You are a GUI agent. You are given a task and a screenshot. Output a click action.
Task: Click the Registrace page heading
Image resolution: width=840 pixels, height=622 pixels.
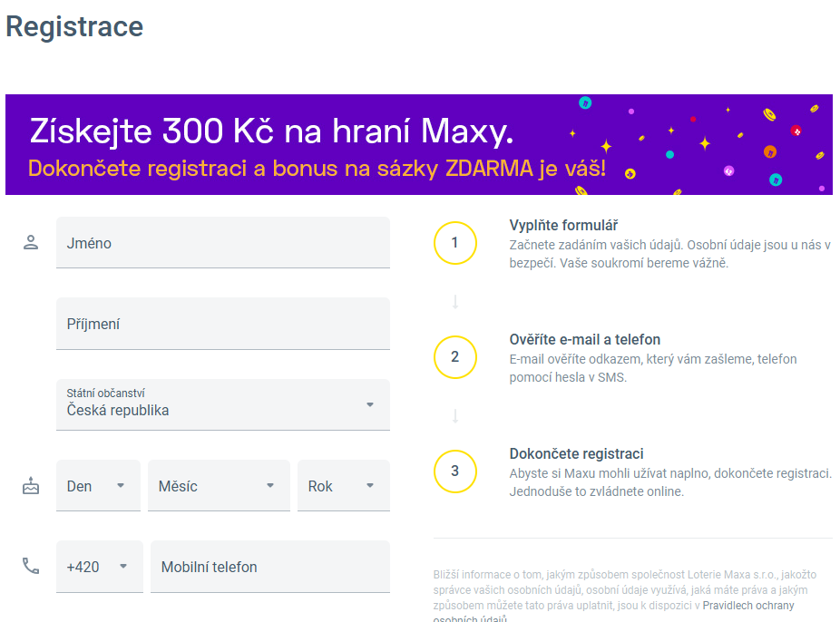tap(74, 27)
